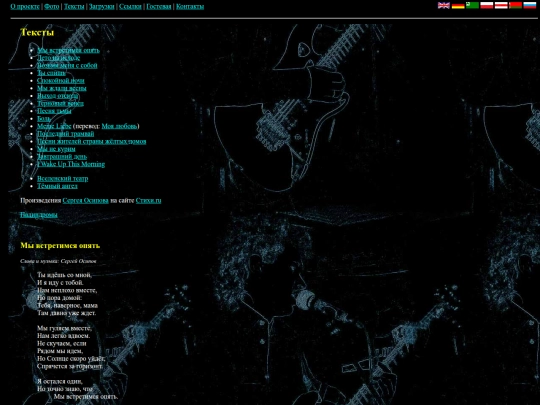540x405 pixels.
Task: Open the 'Мы не курим' lyrics link
Action: point(56,149)
